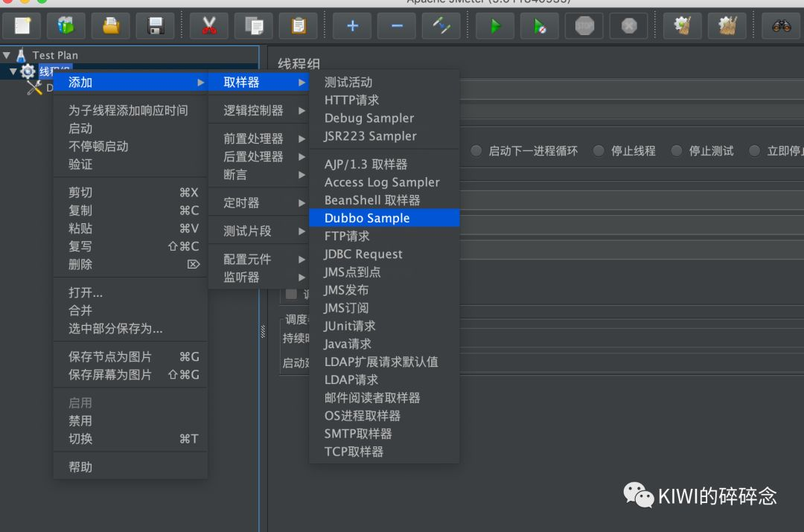The height and width of the screenshot is (532, 804).
Task: Expand the 逻辑控制器 submenu
Action: 258,110
